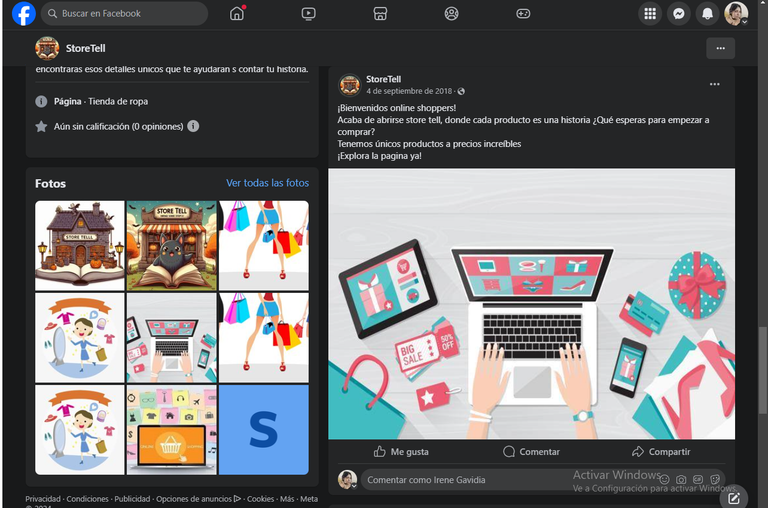Open post three-dot options menu

point(715,84)
